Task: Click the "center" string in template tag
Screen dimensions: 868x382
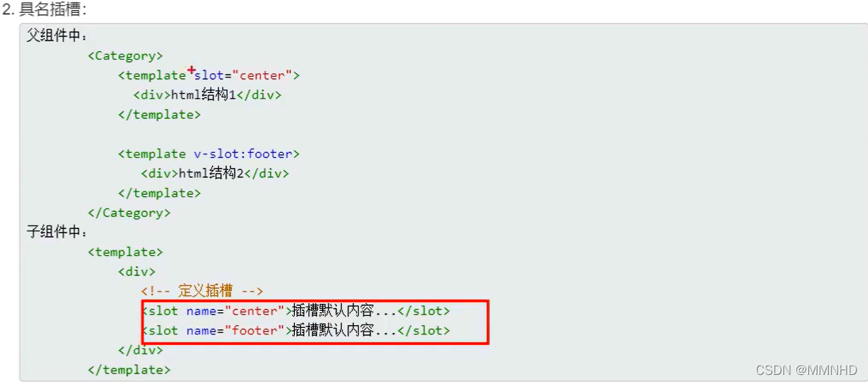Action: click(x=266, y=75)
